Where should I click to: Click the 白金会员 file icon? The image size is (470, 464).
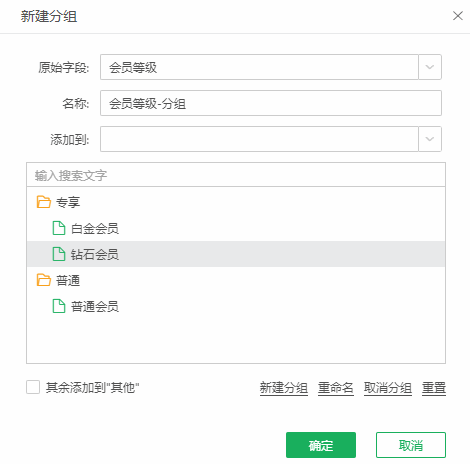pos(59,228)
